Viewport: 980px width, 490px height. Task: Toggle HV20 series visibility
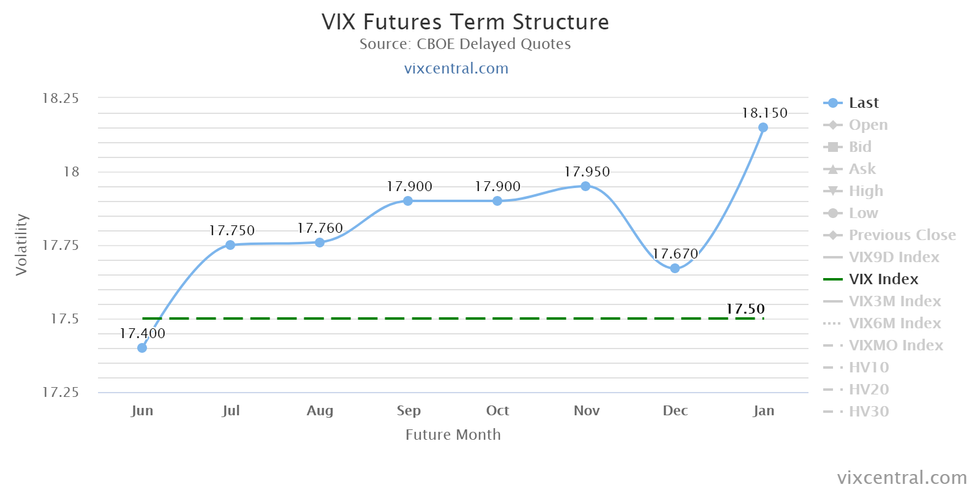pos(869,390)
